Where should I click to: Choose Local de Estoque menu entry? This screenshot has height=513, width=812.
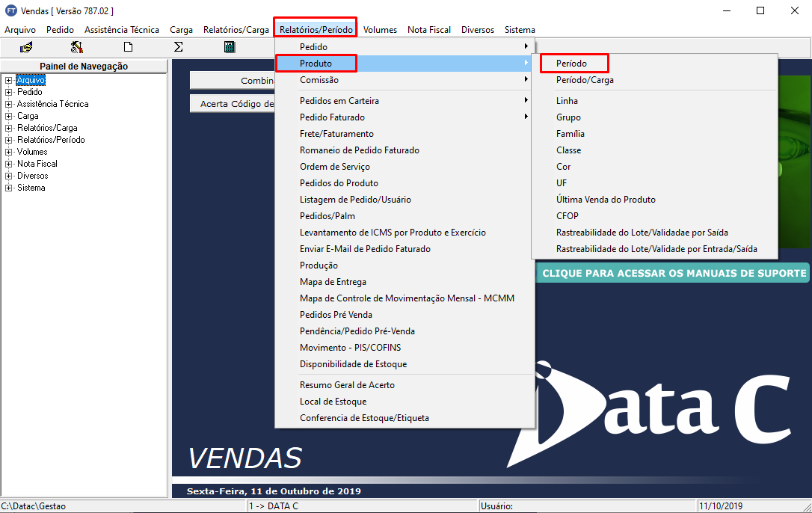404,402
